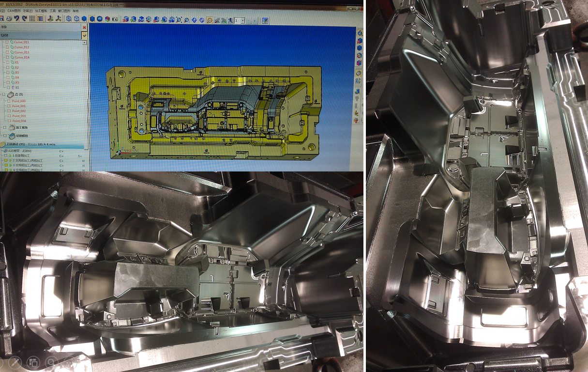Open the number 1 dropdown in toolbar

(243, 21)
